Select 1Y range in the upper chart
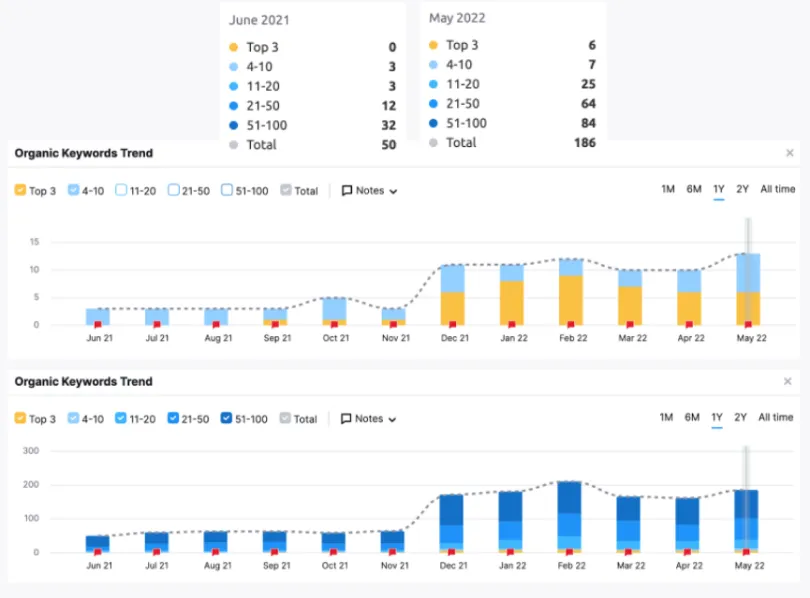This screenshot has height=598, width=810. 719,189
